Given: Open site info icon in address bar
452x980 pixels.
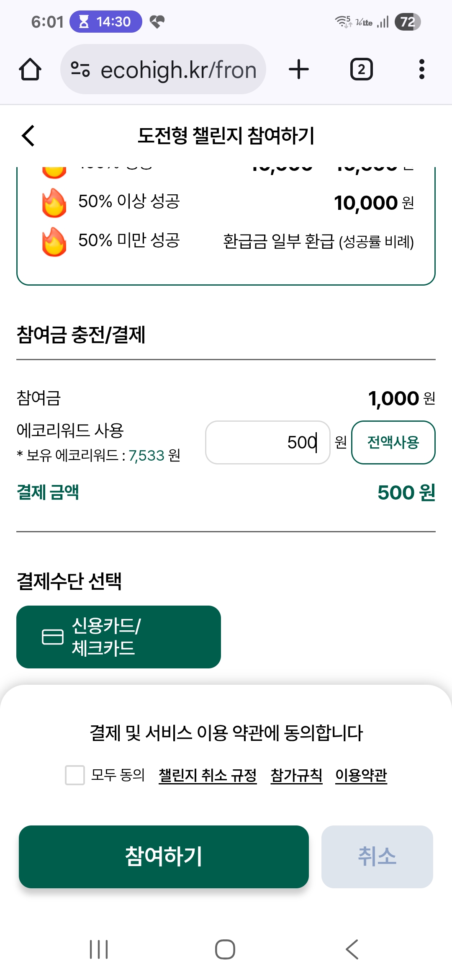Looking at the screenshot, I should (x=80, y=69).
